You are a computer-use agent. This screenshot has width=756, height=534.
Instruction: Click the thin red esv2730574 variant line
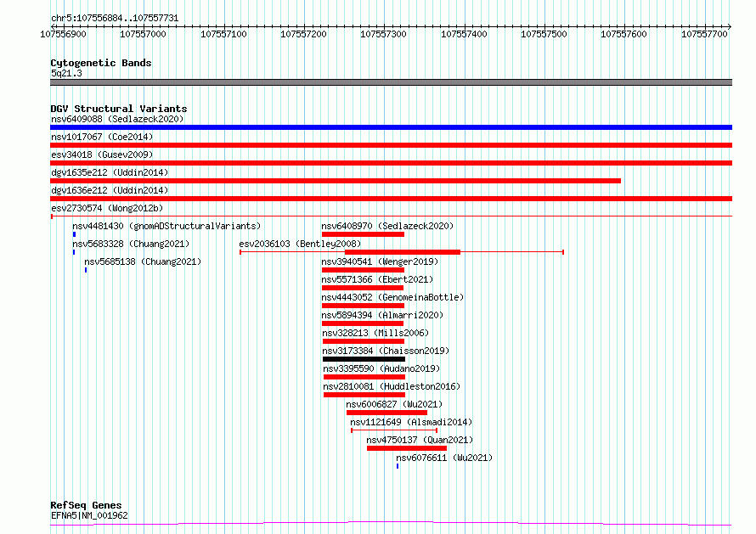click(x=391, y=216)
